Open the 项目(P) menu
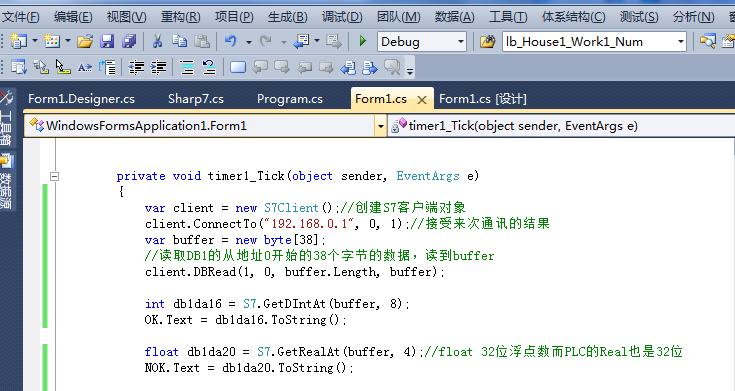Viewport: 735px width, 391px height. coord(234,17)
